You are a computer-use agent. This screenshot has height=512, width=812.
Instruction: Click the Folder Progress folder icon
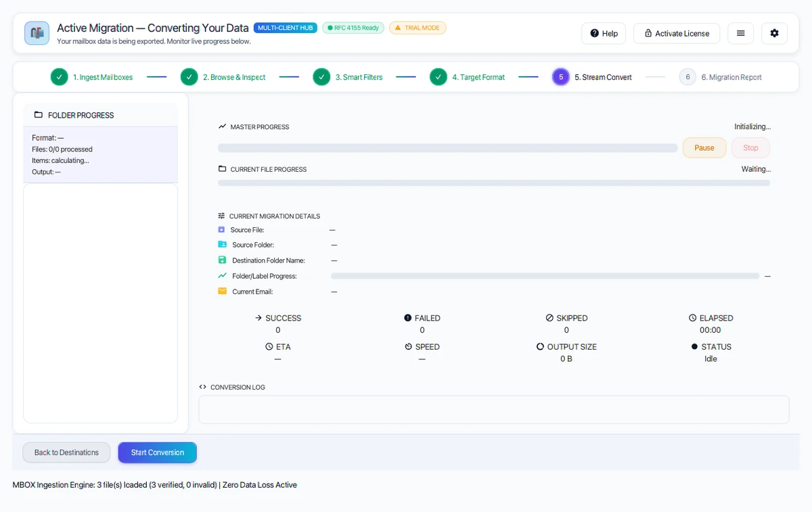tap(39, 115)
